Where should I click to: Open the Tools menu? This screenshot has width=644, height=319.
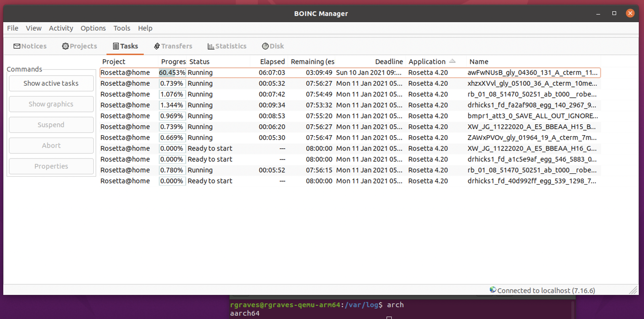122,28
